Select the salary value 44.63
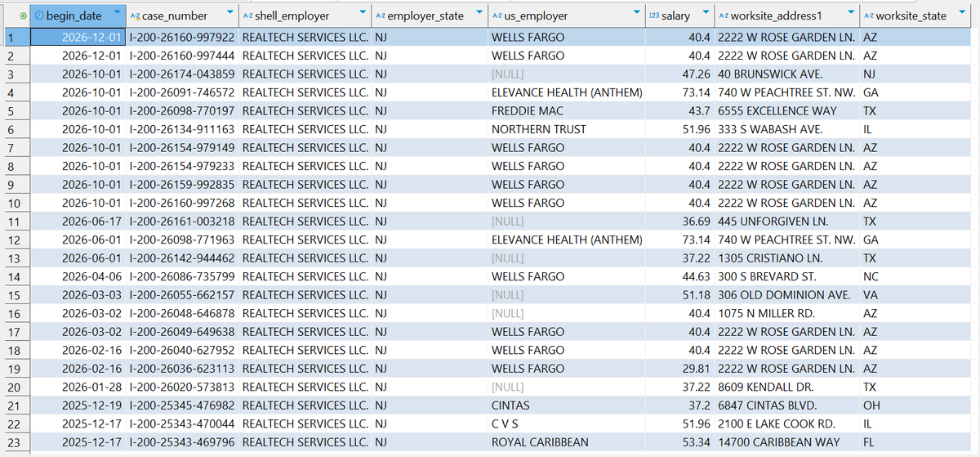The width and height of the screenshot is (980, 457). coord(696,276)
